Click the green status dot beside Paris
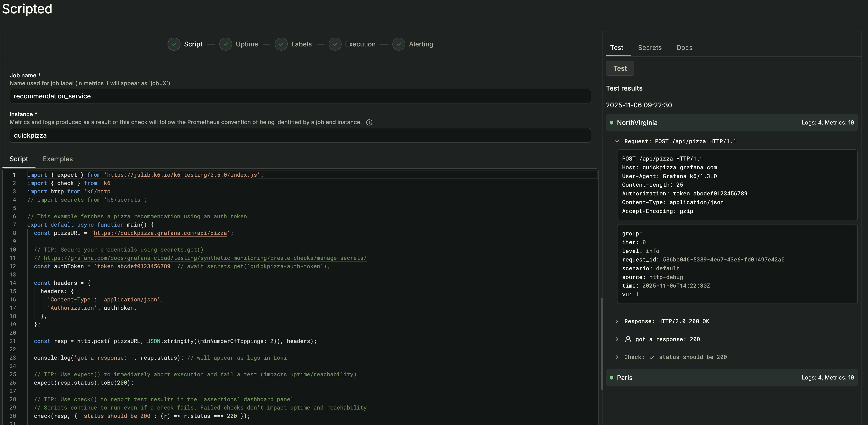The image size is (868, 425). coord(611,377)
